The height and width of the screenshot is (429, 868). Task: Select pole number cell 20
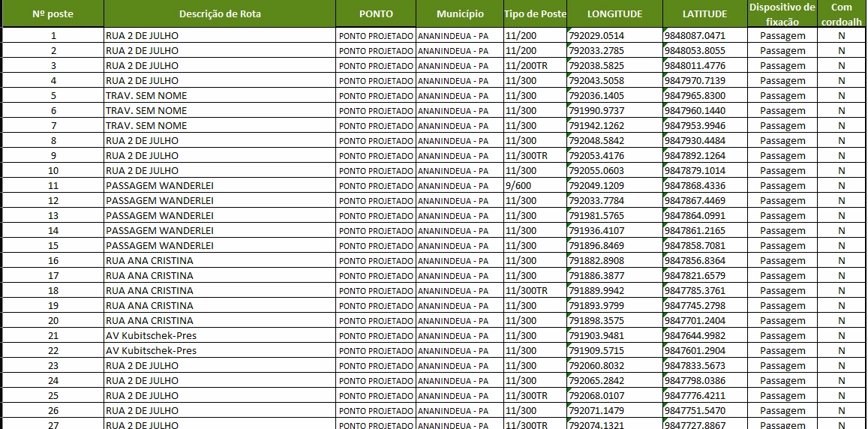(53, 320)
